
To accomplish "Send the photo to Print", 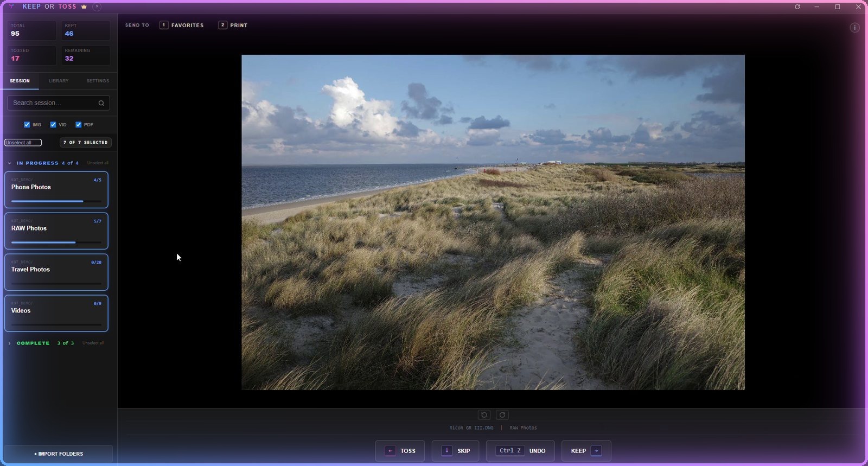I will point(233,25).
